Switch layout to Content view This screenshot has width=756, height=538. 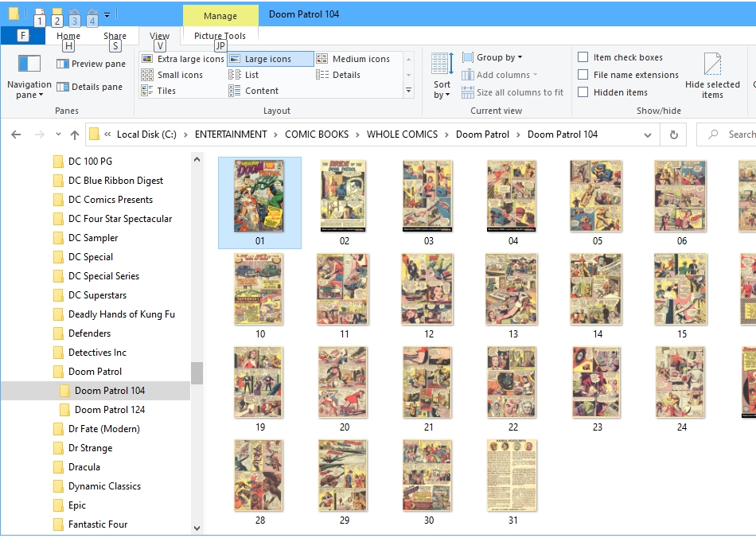(254, 91)
